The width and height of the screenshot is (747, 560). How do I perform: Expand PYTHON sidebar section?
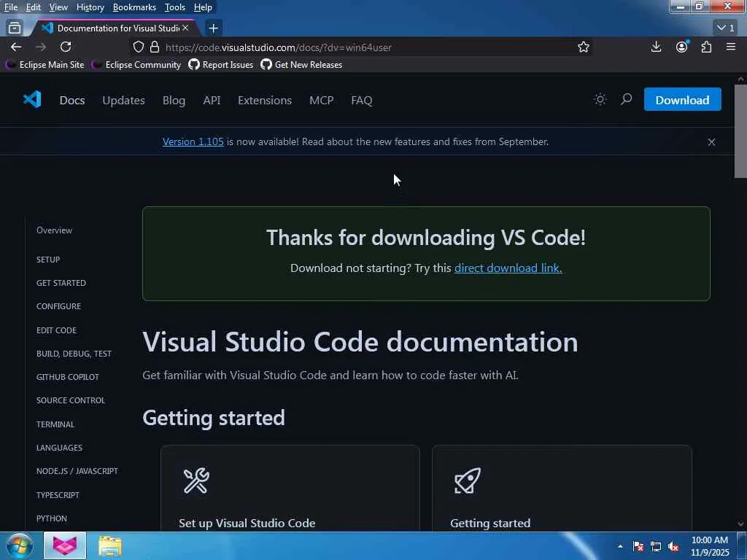coord(52,518)
